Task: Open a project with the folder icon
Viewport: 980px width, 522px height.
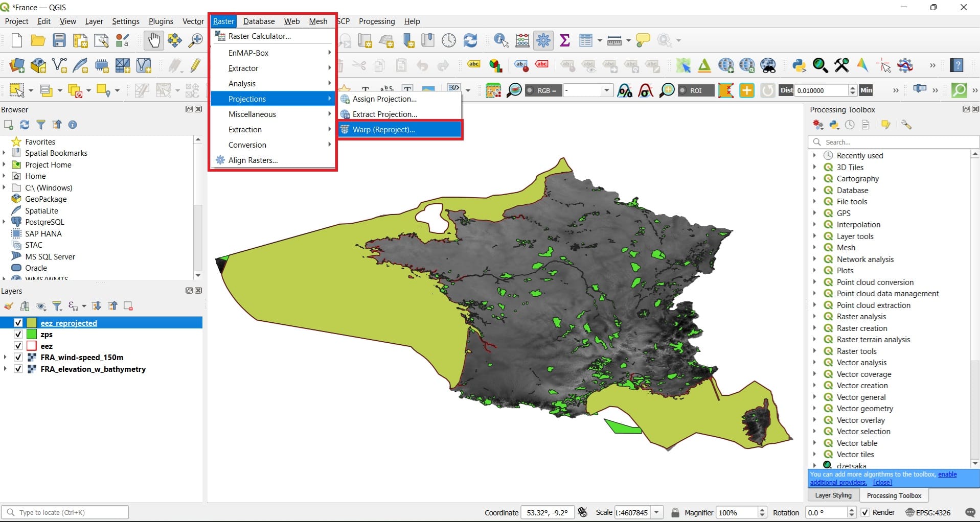Action: tap(38, 40)
